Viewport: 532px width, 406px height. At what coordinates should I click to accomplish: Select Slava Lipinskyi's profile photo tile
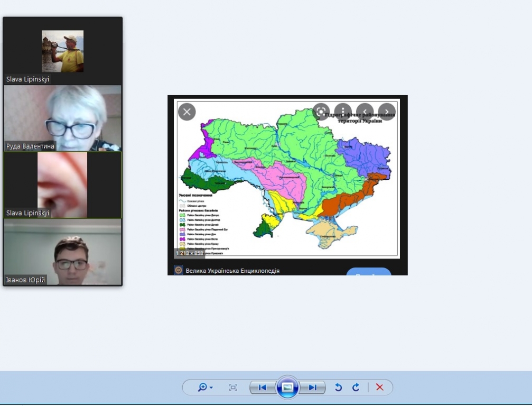(x=63, y=51)
